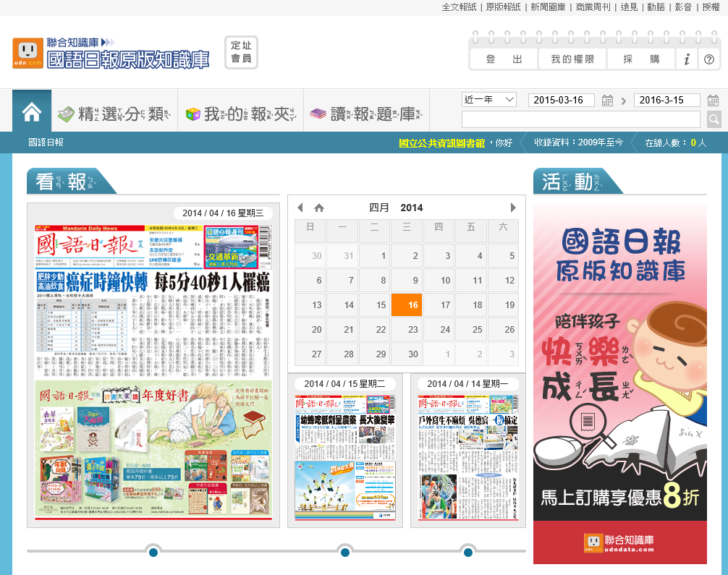Click the 2015-03-16 start date field
Viewport: 728px width, 575px height.
tap(562, 100)
